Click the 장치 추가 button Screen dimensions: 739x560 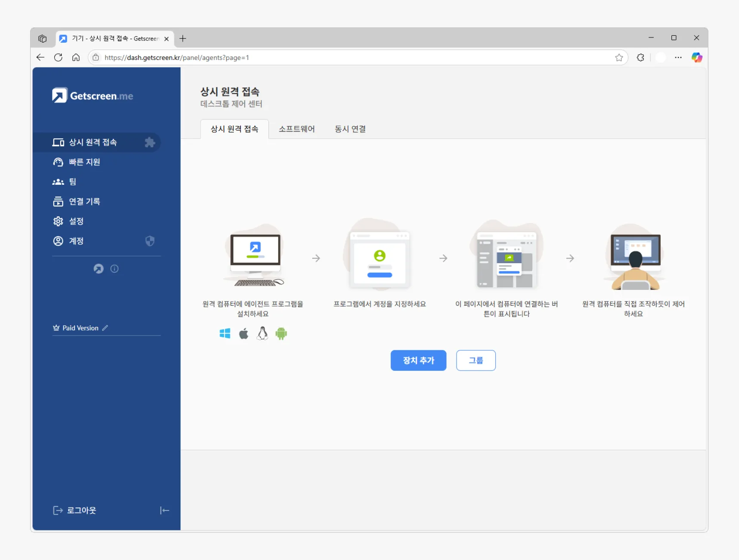pyautogui.click(x=418, y=361)
